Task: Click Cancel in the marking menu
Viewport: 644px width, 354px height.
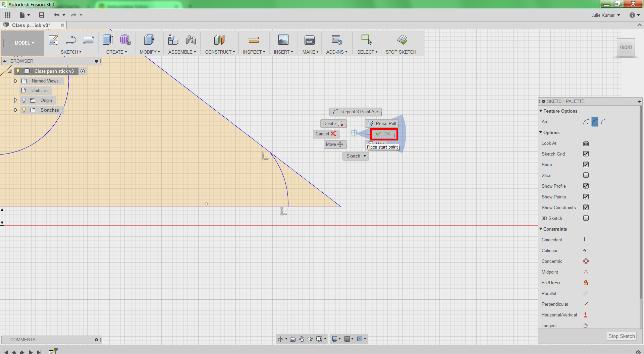Action: [326, 134]
